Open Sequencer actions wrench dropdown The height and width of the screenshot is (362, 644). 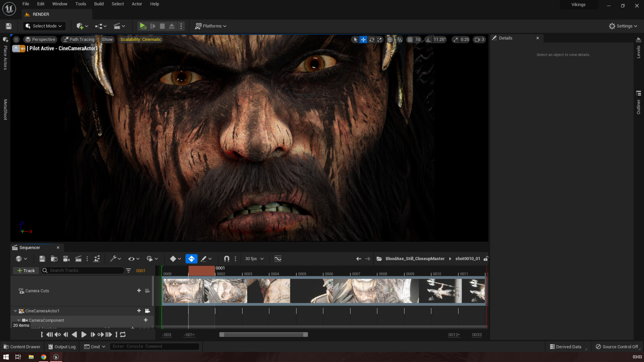tap(115, 259)
